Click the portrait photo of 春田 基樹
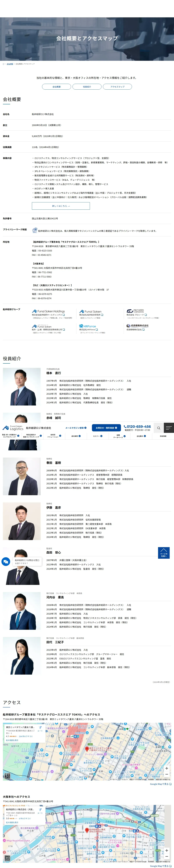This screenshot has width=174, height=868. pos(22,476)
